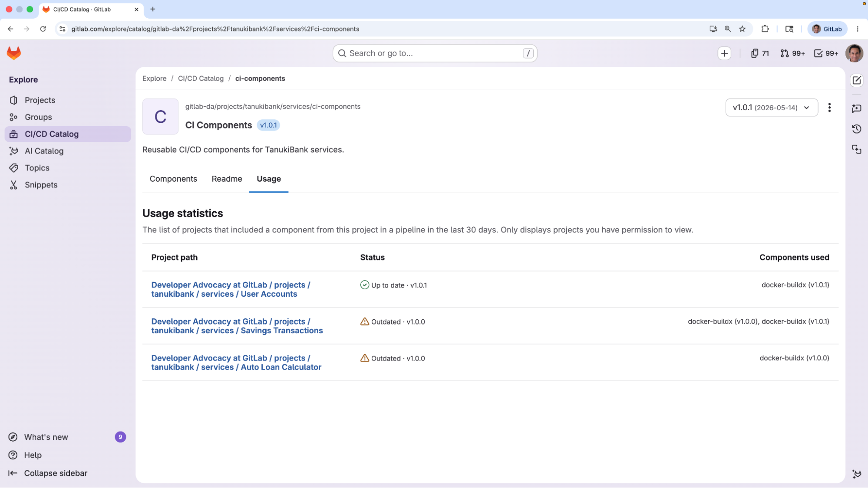Click the sessions icon below history
Viewport: 868px width, 488px height.
pyautogui.click(x=856, y=150)
